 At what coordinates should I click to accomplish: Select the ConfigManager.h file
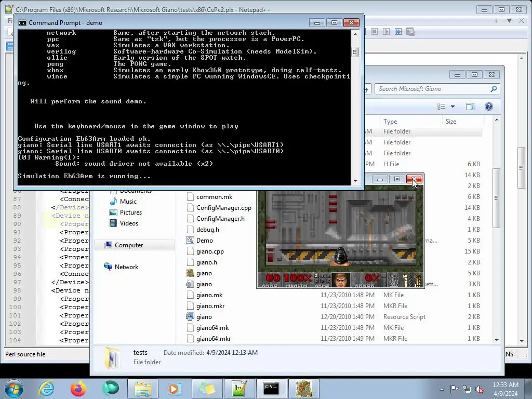(x=220, y=219)
